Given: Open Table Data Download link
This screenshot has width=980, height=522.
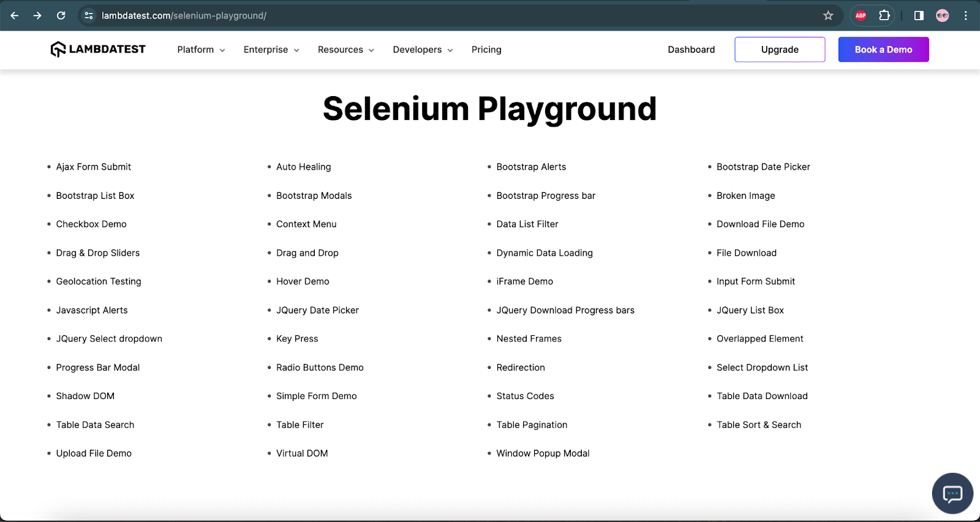Looking at the screenshot, I should click(762, 396).
